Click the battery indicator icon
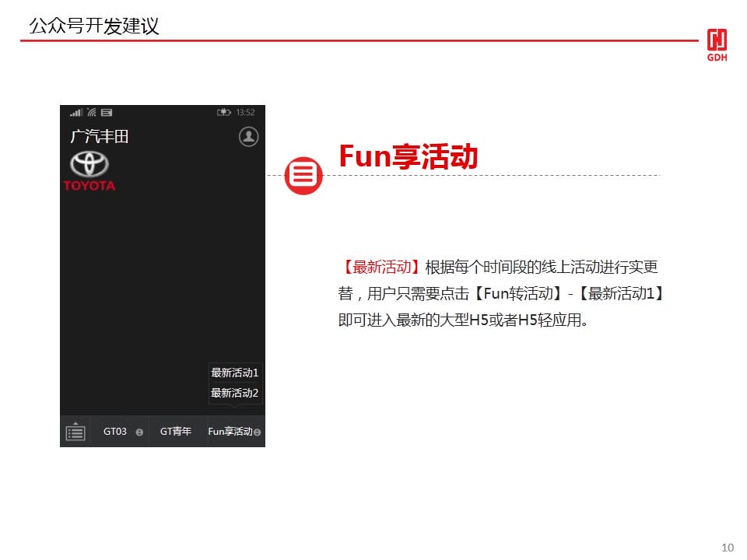The image size is (747, 560). 224,112
